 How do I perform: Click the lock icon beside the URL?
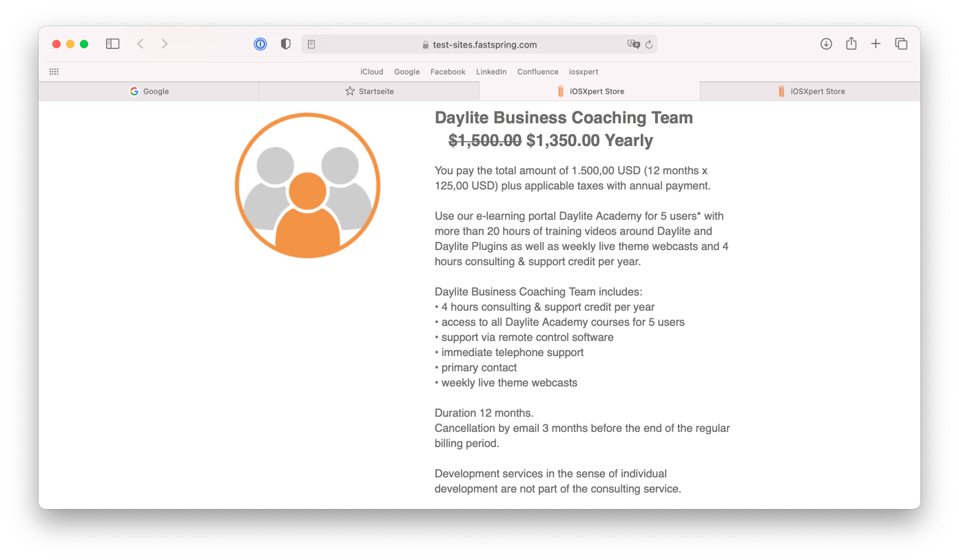tap(426, 45)
